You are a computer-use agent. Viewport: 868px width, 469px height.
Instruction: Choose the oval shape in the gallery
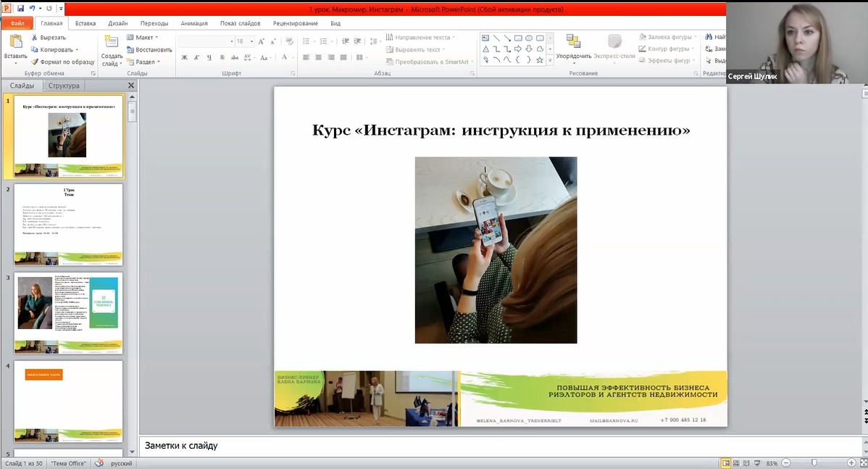[529, 38]
